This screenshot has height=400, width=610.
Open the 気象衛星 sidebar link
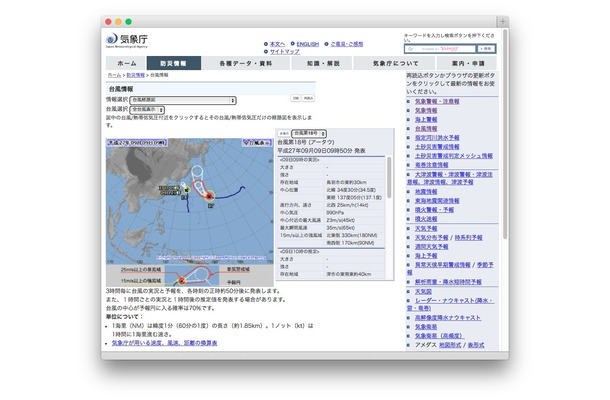[426, 327]
